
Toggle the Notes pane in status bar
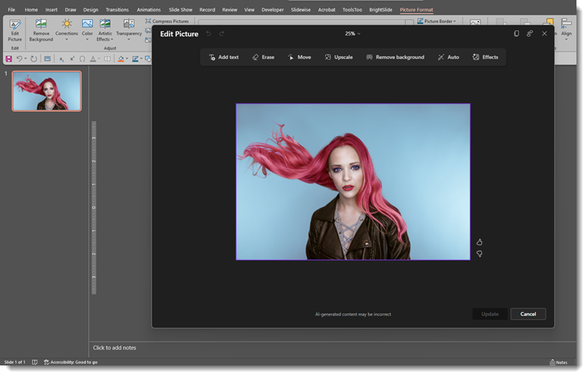click(x=558, y=362)
